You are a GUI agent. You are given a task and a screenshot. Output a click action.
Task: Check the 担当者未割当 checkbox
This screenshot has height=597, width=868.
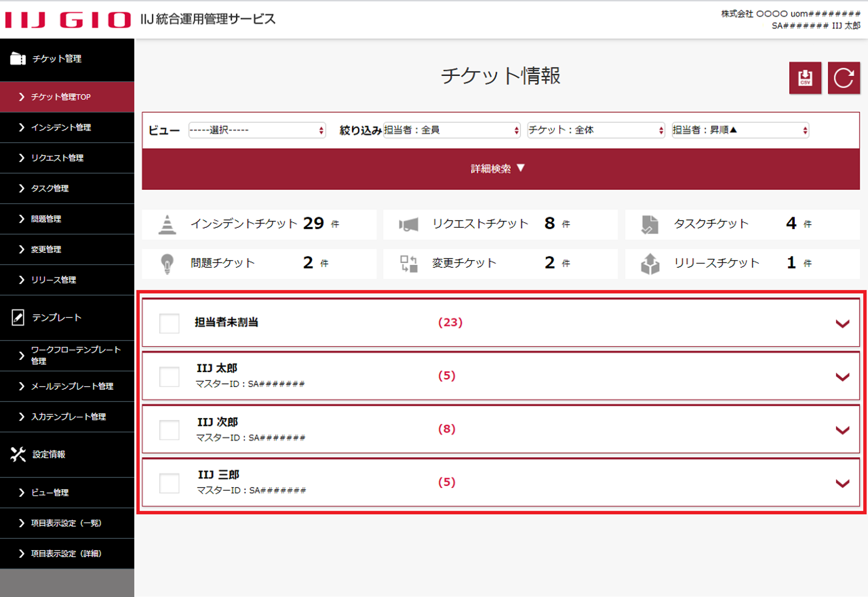(x=169, y=323)
